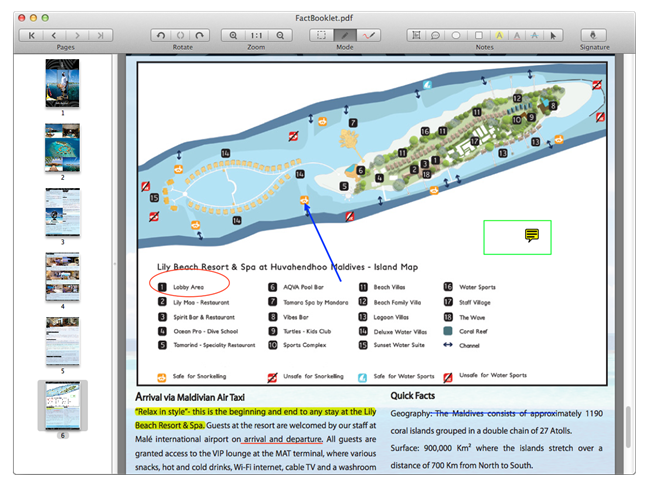The width and height of the screenshot is (650, 488).
Task: Choose the arrow pointer note tool
Action: click(x=553, y=36)
